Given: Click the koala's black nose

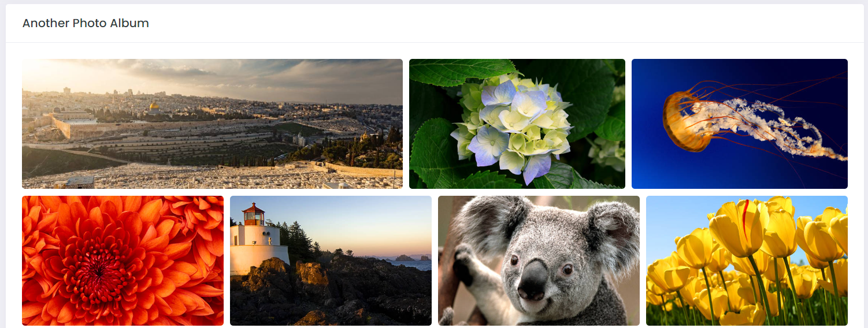Looking at the screenshot, I should pos(532,281).
